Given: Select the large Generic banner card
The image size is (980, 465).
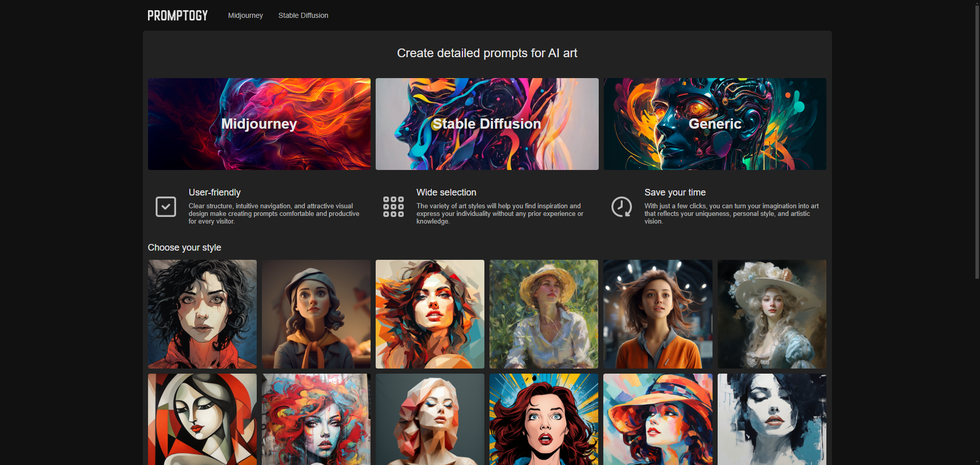Looking at the screenshot, I should [715, 124].
